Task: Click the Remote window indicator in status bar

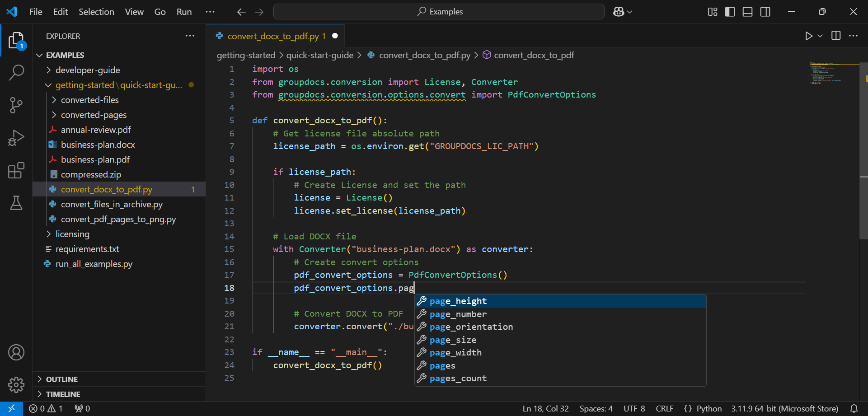Action: click(x=11, y=408)
